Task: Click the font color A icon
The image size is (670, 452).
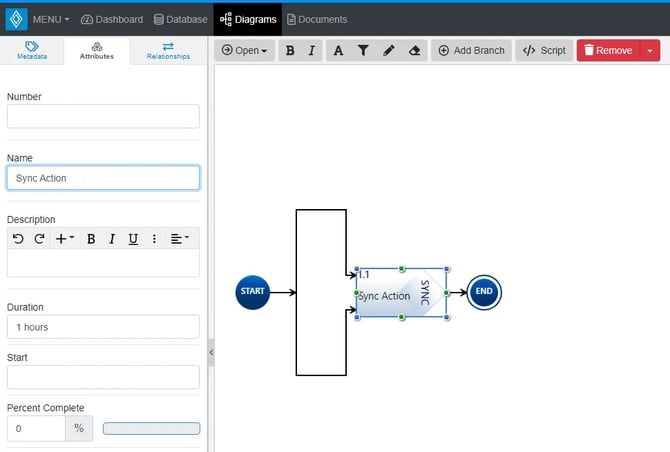Action: click(338, 50)
